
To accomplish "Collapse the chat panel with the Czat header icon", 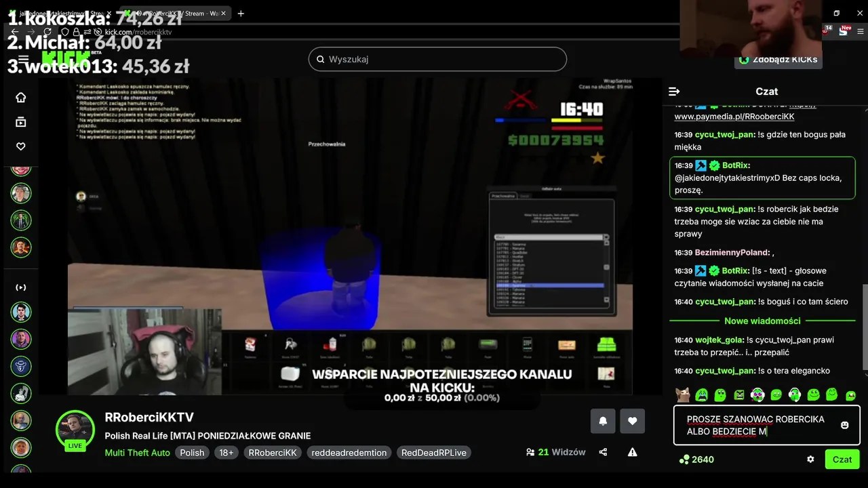I will 674,91.
